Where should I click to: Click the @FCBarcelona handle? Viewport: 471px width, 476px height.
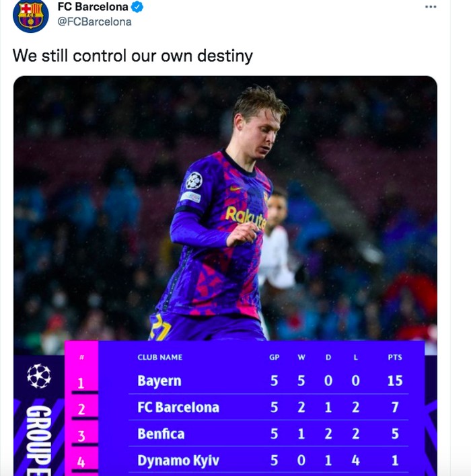(x=94, y=22)
